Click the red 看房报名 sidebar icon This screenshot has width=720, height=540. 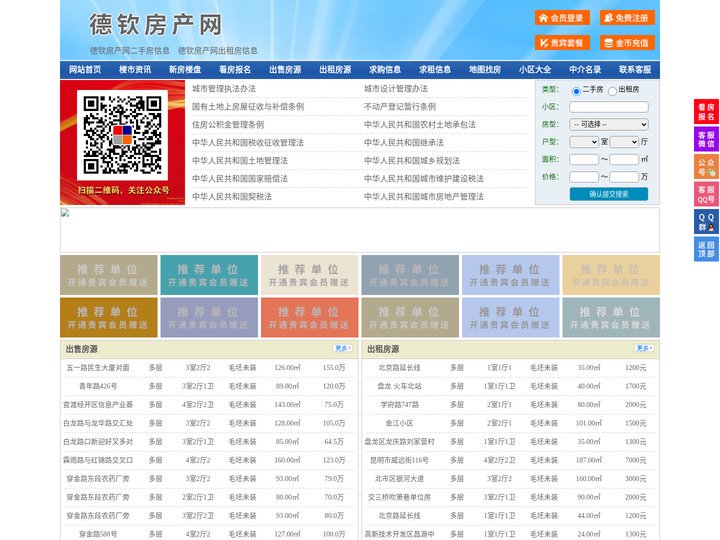click(x=706, y=112)
